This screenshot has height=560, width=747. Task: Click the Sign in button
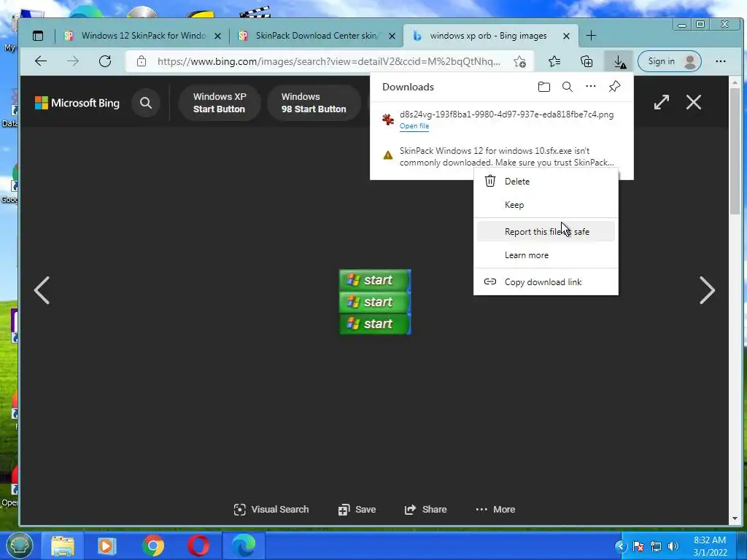670,61
